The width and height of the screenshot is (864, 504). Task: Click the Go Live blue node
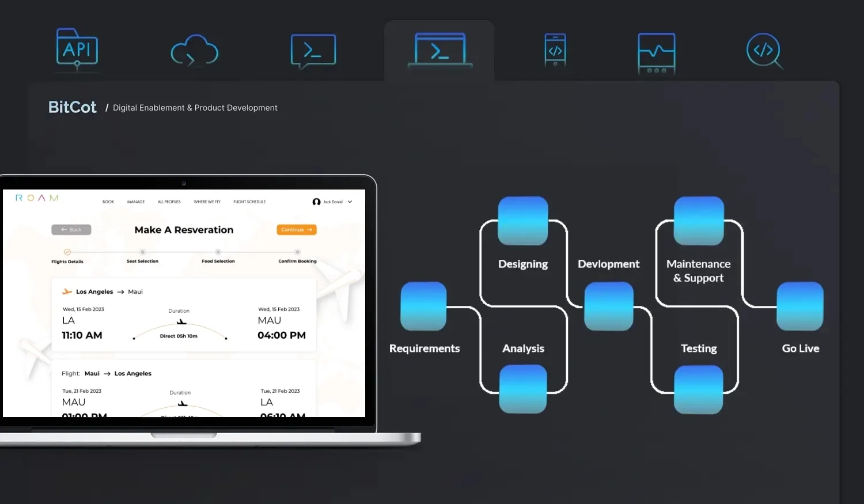799,306
